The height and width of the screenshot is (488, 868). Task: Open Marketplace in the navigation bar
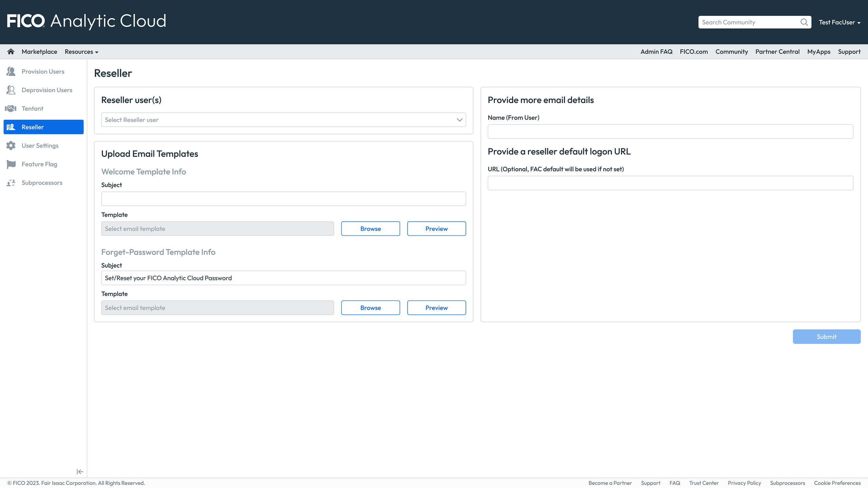[39, 52]
